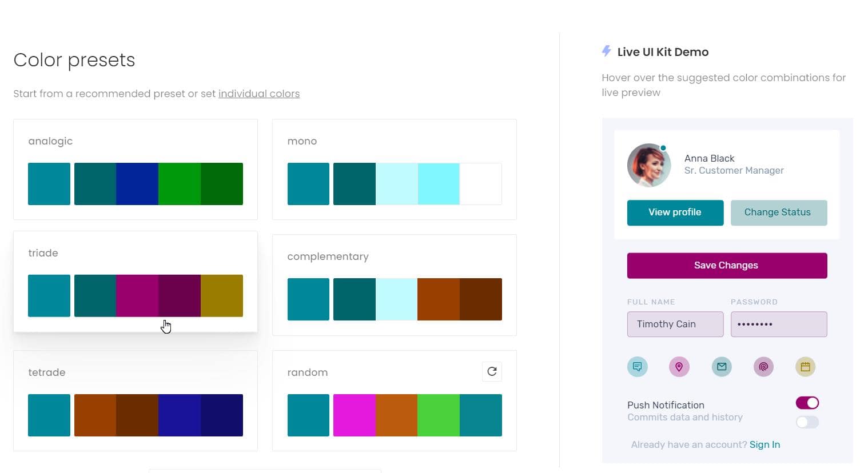Click the yellow calendar icon
Image resolution: width=868 pixels, height=473 pixels.
click(805, 367)
